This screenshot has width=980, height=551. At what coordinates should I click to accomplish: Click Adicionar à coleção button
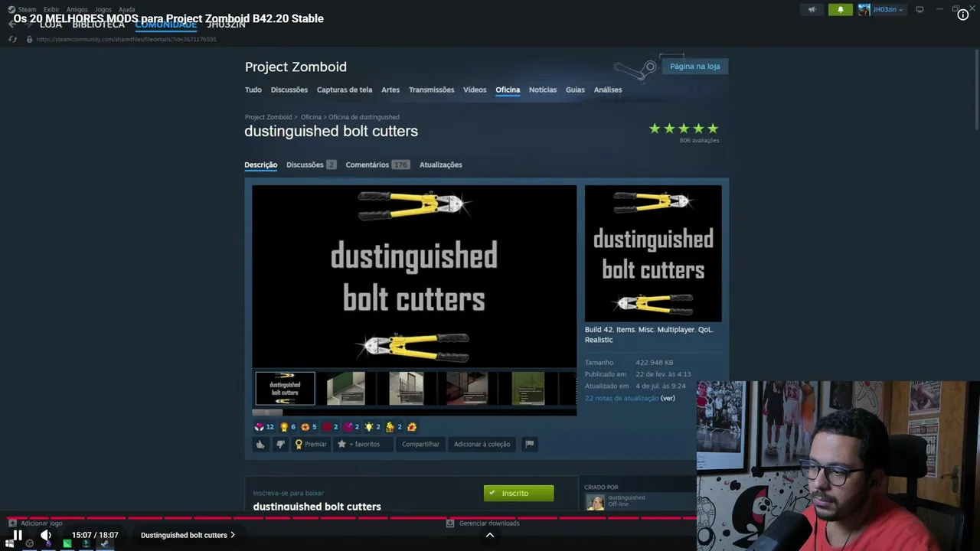tap(482, 444)
